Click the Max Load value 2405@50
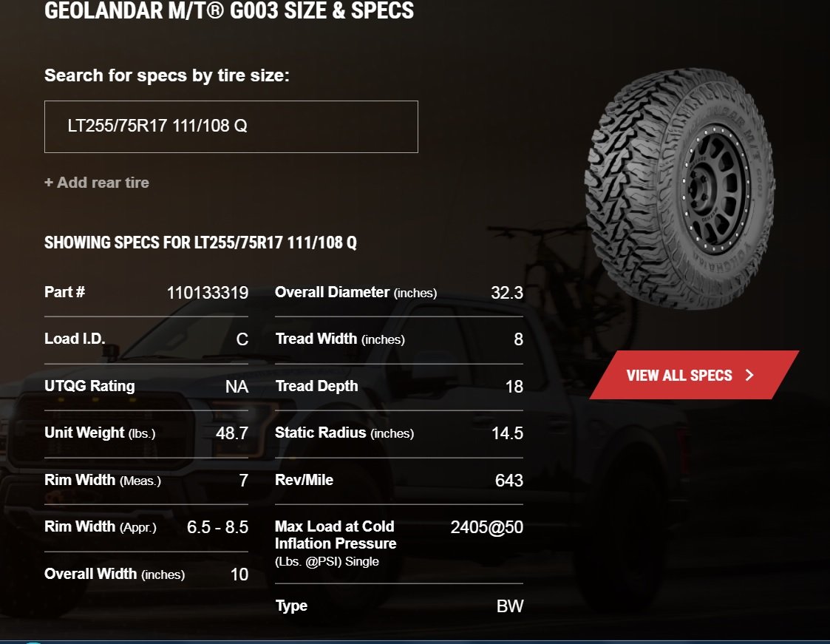This screenshot has width=830, height=644. click(x=486, y=527)
